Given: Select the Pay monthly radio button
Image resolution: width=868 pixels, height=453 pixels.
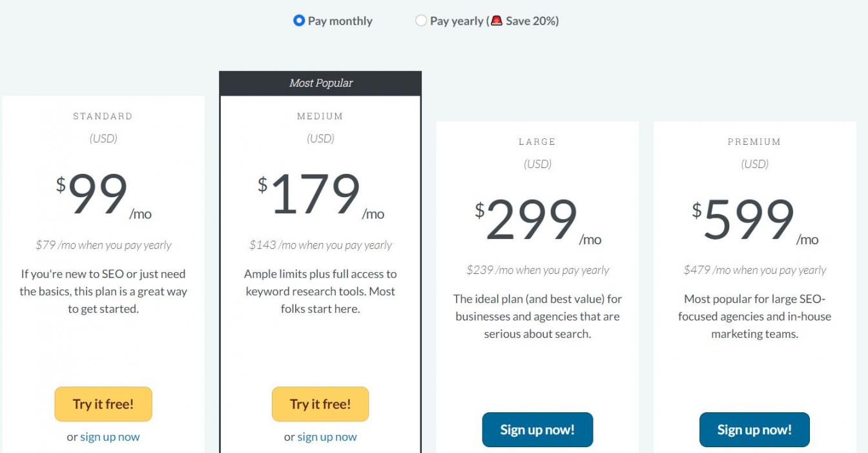Looking at the screenshot, I should [299, 21].
